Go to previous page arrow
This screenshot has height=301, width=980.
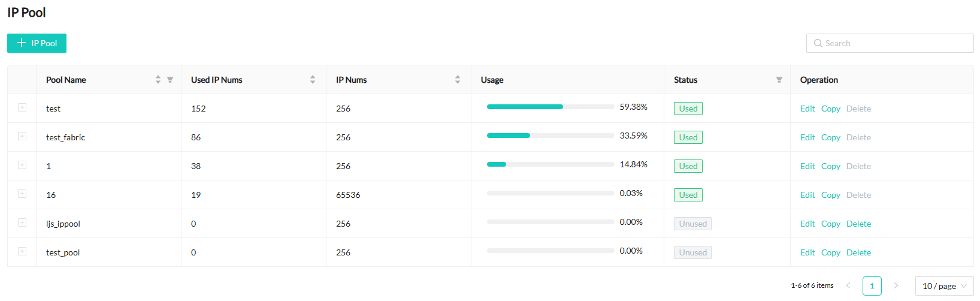(x=848, y=286)
